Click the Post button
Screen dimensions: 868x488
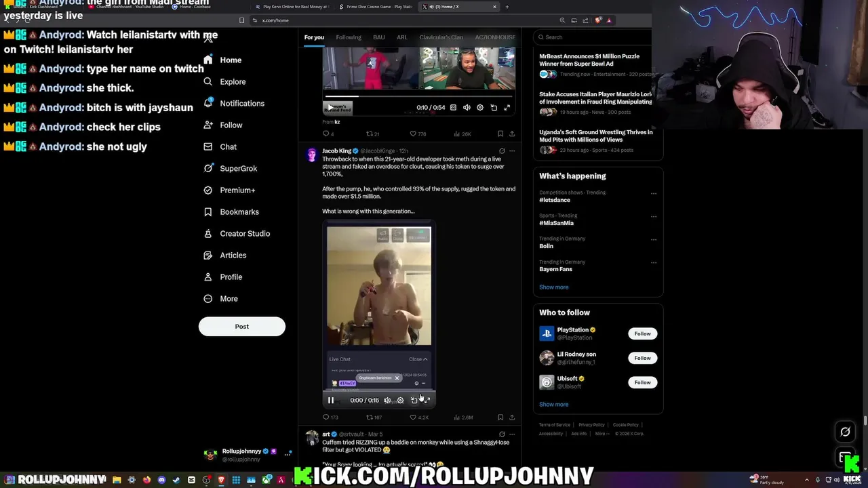click(x=242, y=327)
